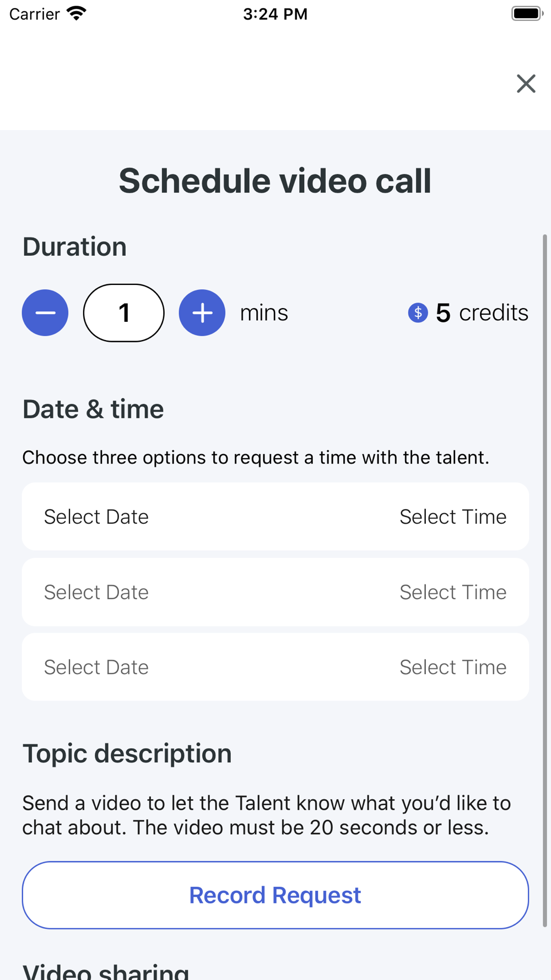The image size is (551, 980).
Task: Tap the Carrier label in status bar
Action: pyautogui.click(x=34, y=14)
